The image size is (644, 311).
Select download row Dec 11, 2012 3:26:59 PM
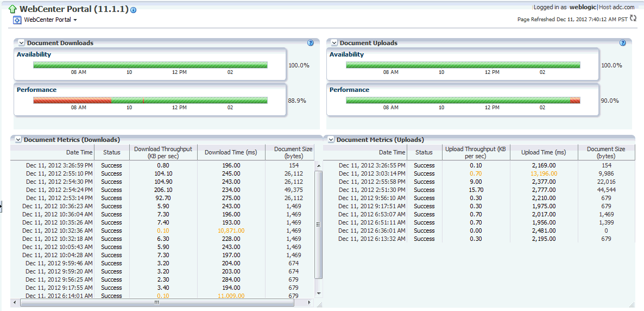162,165
